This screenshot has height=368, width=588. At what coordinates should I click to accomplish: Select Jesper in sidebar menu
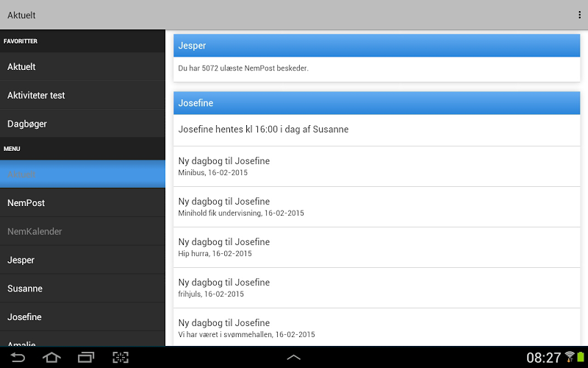point(82,260)
